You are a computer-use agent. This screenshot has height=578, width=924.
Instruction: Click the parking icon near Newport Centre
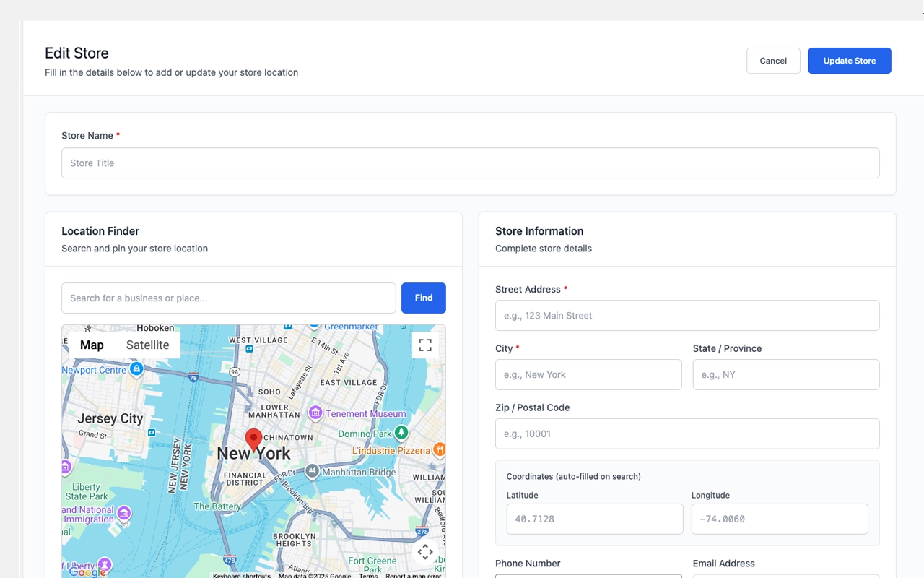[136, 369]
